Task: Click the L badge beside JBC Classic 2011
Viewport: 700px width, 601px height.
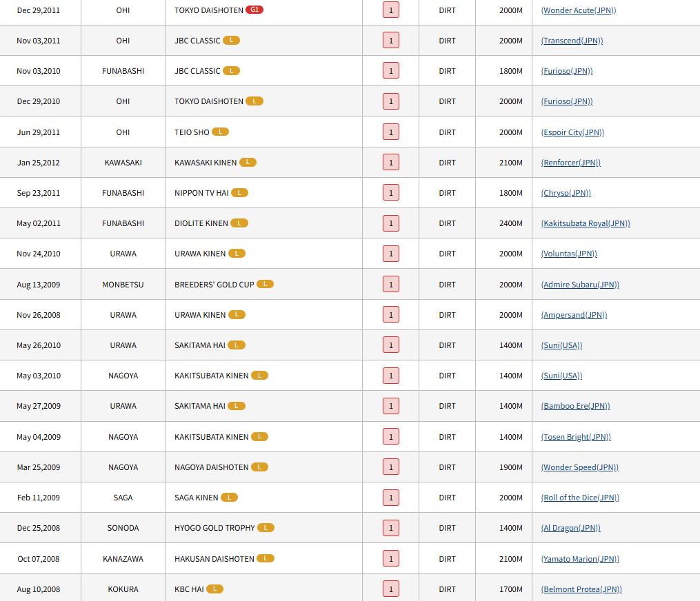Action: coord(231,40)
